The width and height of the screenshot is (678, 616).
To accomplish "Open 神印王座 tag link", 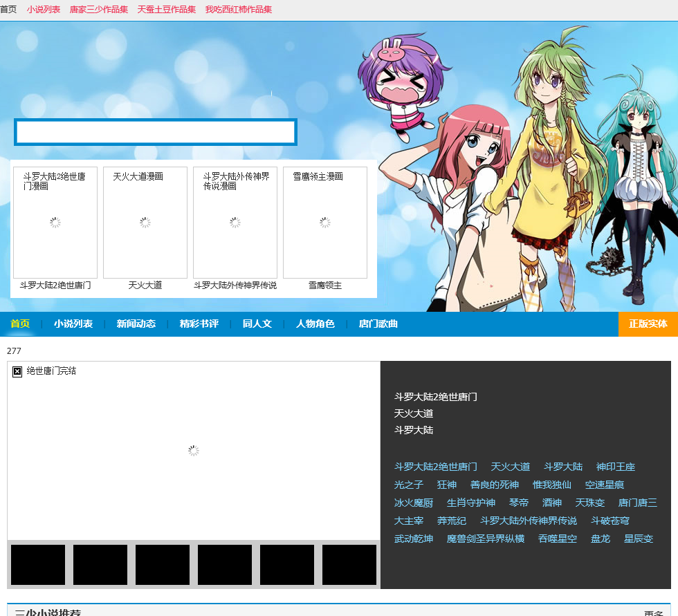I will click(x=615, y=467).
